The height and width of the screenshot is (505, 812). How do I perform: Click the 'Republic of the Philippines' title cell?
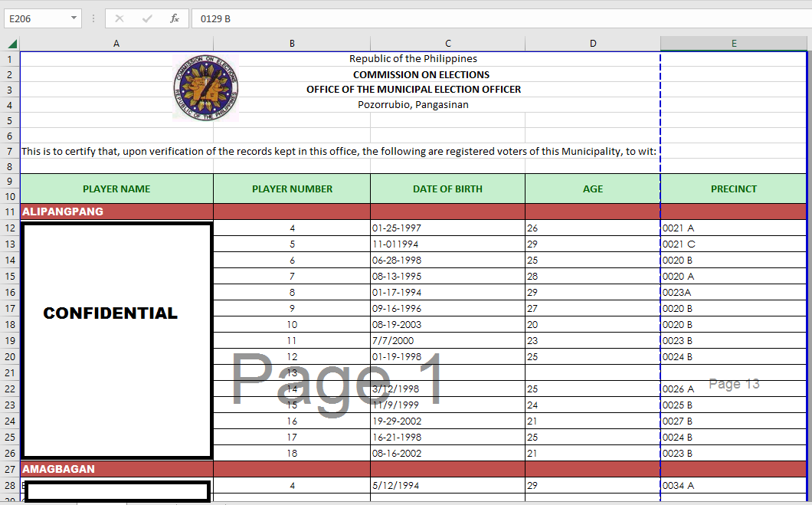tap(413, 59)
